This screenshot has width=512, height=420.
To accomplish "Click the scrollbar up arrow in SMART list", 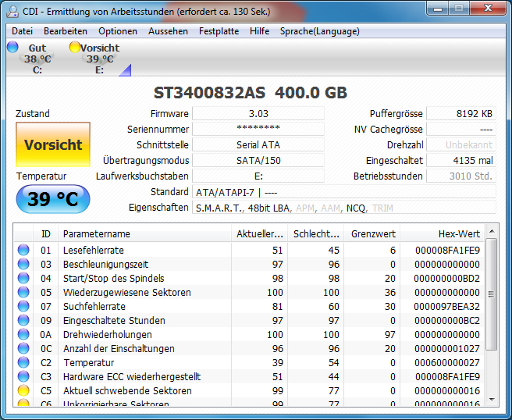I will pos(492,232).
